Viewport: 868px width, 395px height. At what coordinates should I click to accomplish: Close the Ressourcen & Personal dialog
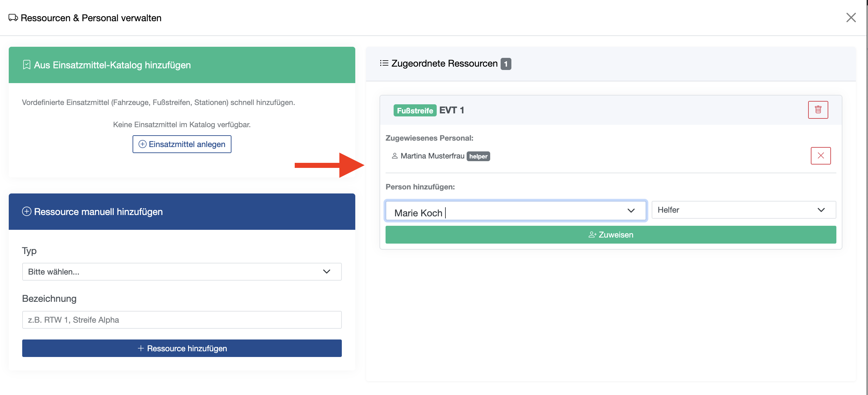(x=851, y=17)
